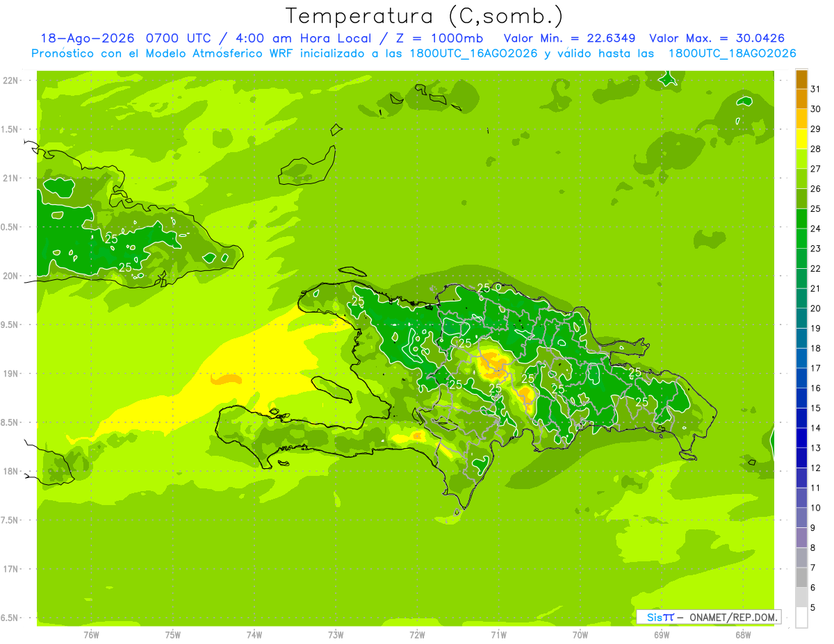Click the legend value "23"
The height and width of the screenshot is (644, 834).
coord(816,248)
